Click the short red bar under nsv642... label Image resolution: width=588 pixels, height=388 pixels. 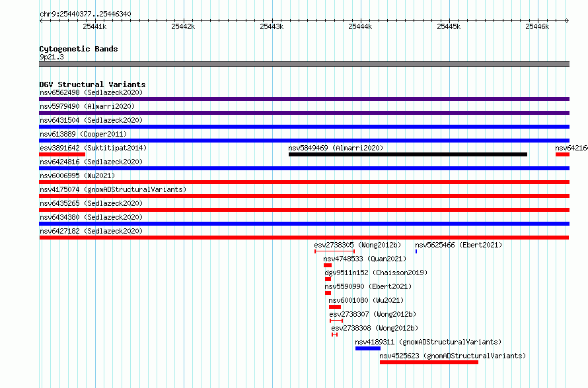coord(562,154)
